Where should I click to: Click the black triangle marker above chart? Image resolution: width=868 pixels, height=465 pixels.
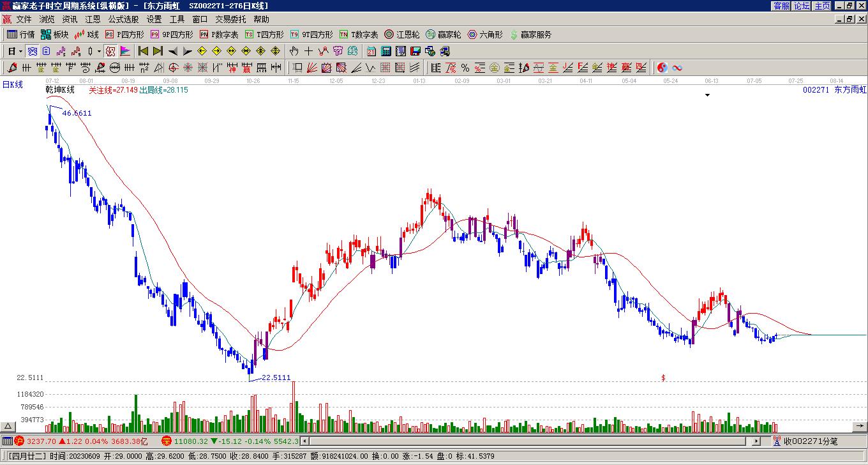707,96
